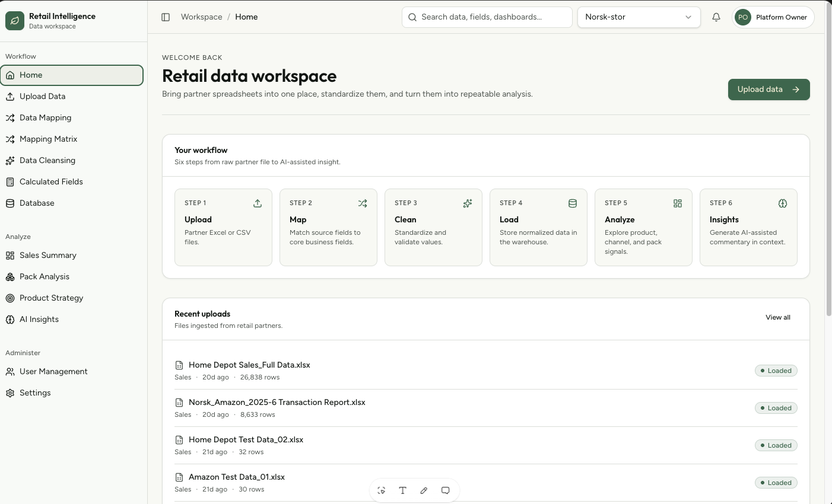Go to Home in the sidebar

pos(72,75)
